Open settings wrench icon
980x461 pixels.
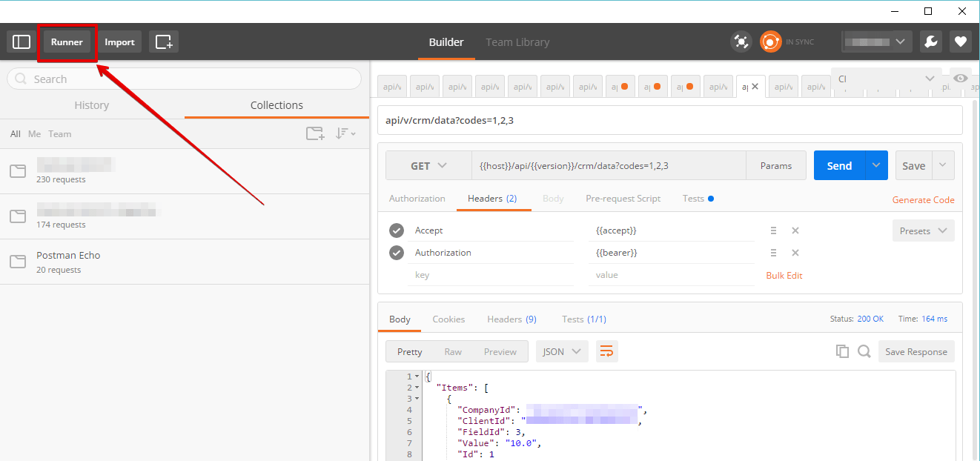[931, 42]
